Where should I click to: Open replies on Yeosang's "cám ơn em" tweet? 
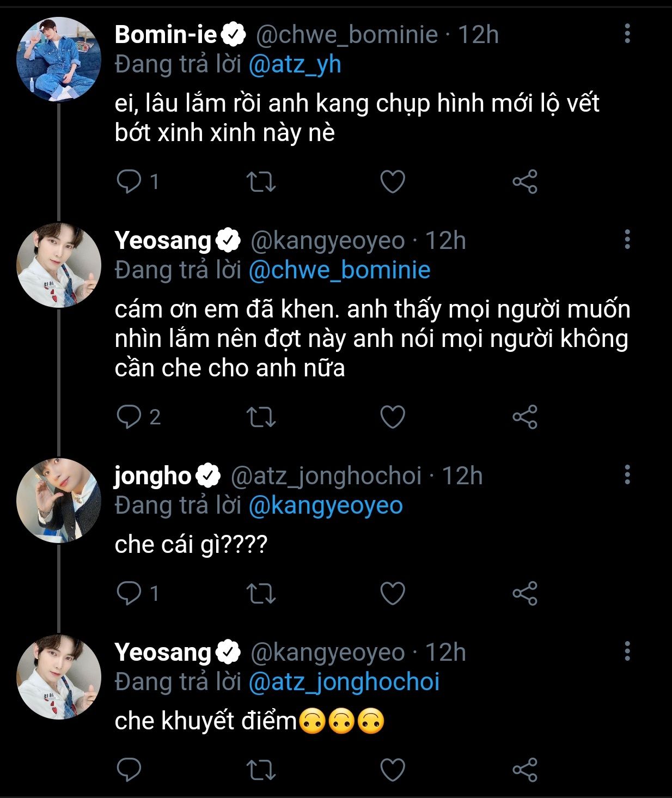pyautogui.click(x=129, y=417)
